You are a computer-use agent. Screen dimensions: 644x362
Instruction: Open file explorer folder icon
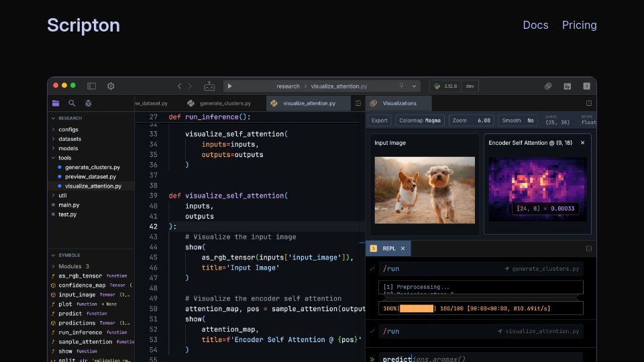tap(56, 103)
